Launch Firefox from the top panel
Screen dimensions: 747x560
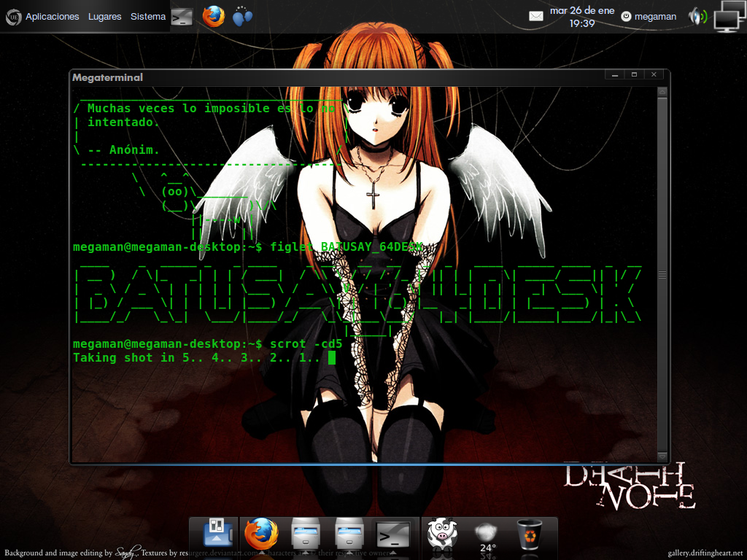coord(214,17)
